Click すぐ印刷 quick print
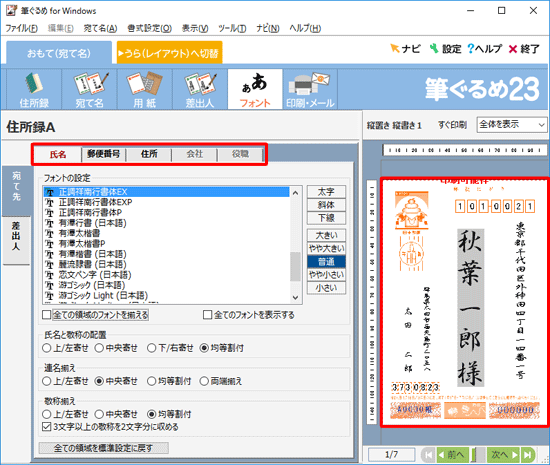The height and width of the screenshot is (465, 550). click(x=452, y=125)
